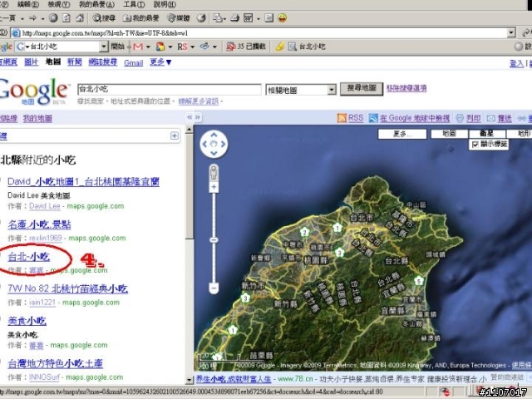Click the collapse panel double-arrow
Screen dimensions: 532x399
point(190,117)
